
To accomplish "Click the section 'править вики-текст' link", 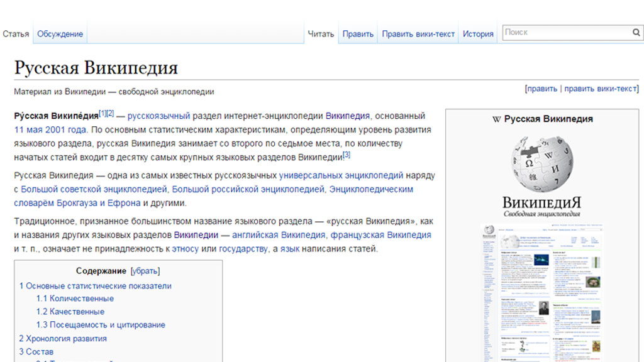I will coord(600,89).
